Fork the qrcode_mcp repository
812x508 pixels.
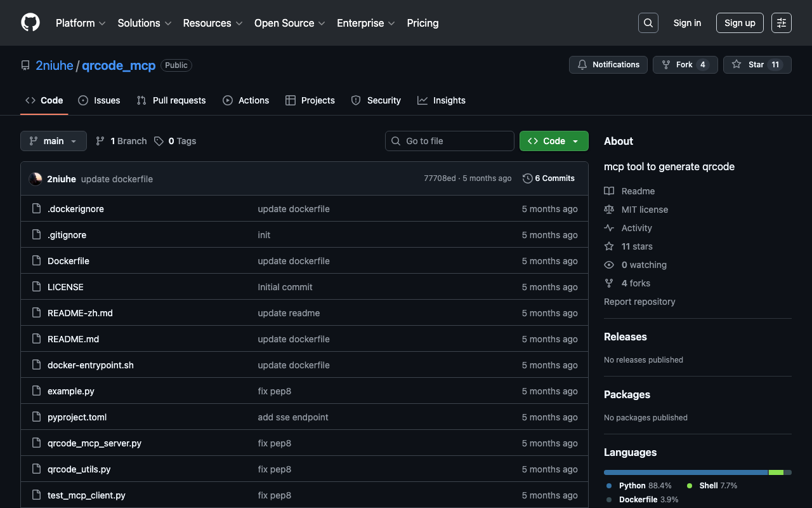[x=684, y=65]
